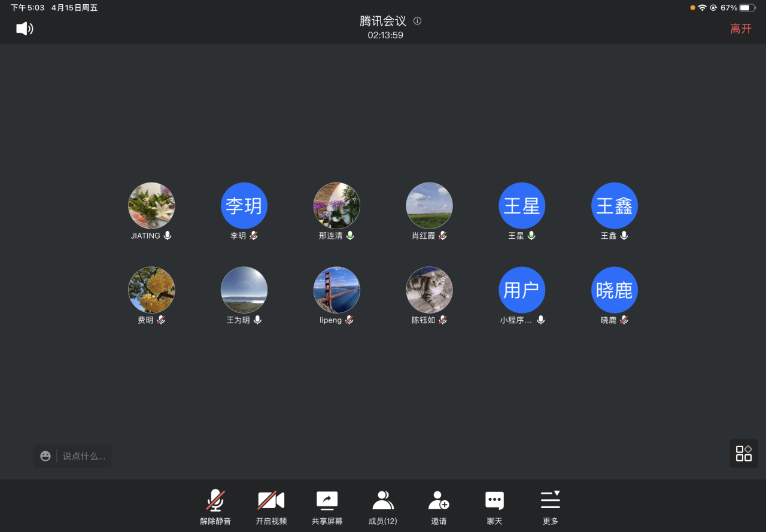Tap the microphone icon next to 王星
Viewport: 766px width, 532px height.
coord(531,236)
